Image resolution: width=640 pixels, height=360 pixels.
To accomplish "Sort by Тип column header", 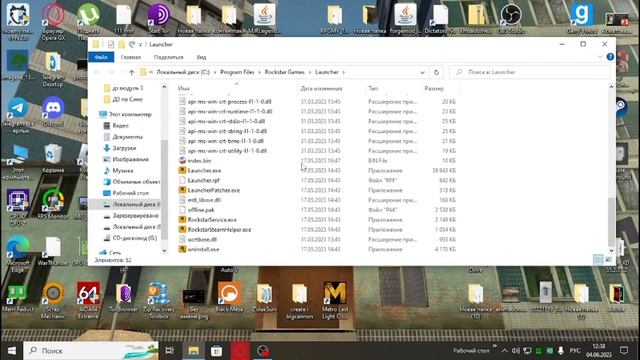I will tap(373, 88).
